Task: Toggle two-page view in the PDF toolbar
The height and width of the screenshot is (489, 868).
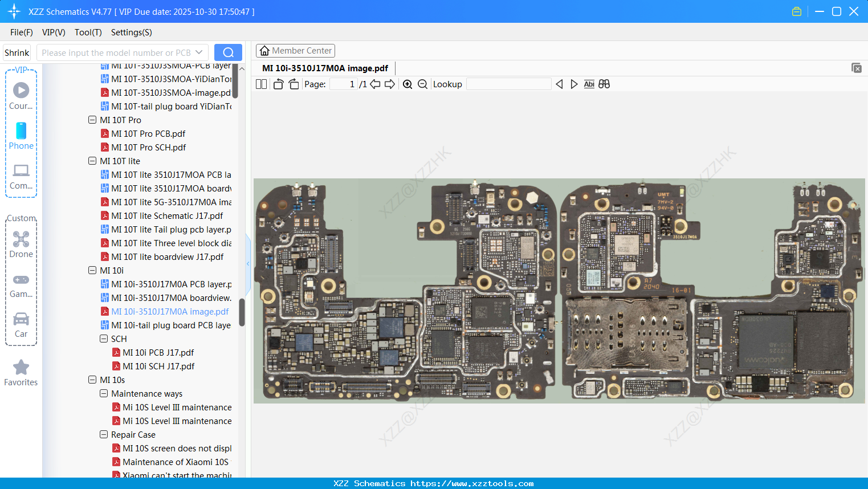Action: (x=260, y=84)
